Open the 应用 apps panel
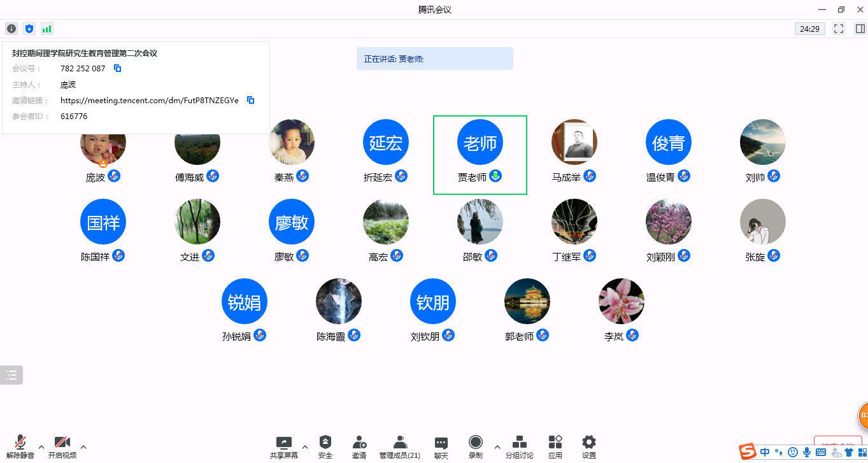Viewport: 868px width, 463px height. pos(555,446)
